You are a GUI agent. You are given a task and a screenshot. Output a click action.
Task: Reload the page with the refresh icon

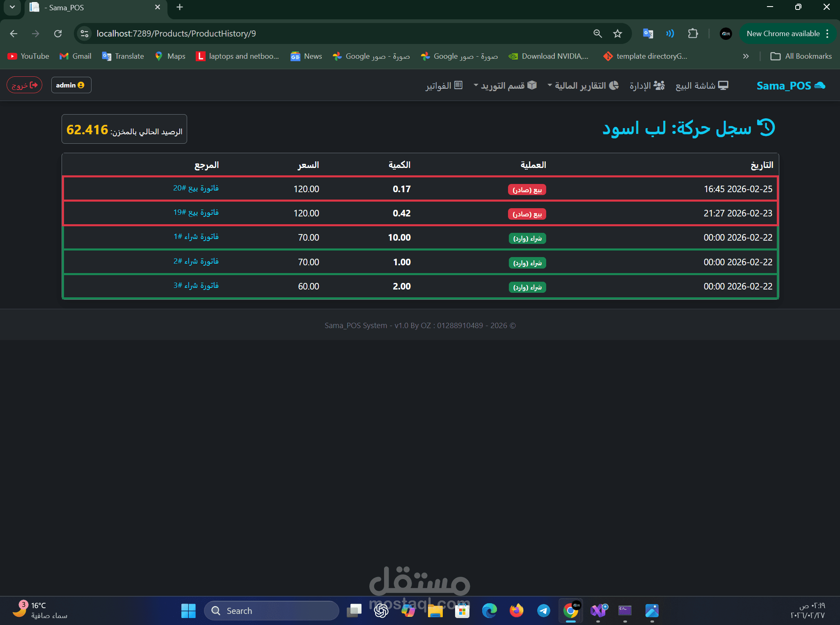click(58, 34)
